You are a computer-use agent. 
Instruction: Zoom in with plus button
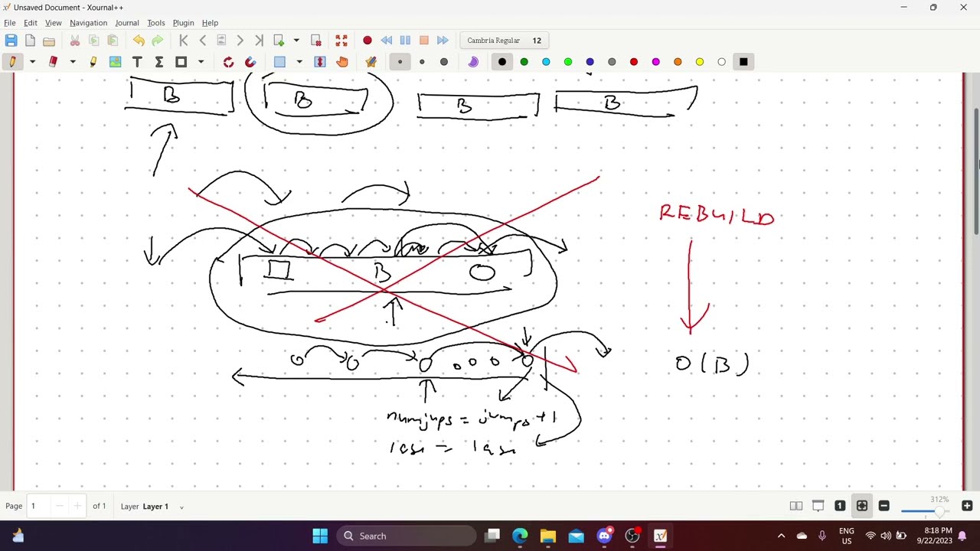(x=967, y=506)
